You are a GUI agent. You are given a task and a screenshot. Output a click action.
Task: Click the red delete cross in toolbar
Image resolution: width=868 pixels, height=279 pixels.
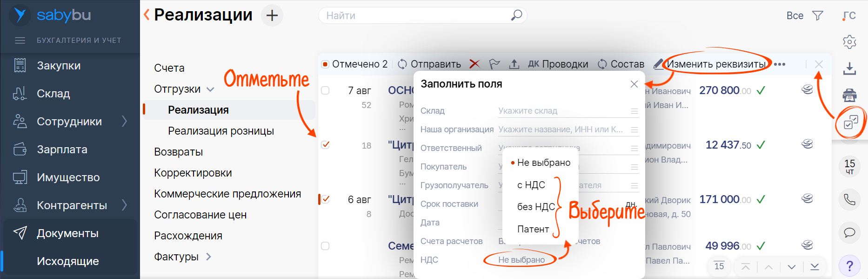pyautogui.click(x=474, y=64)
